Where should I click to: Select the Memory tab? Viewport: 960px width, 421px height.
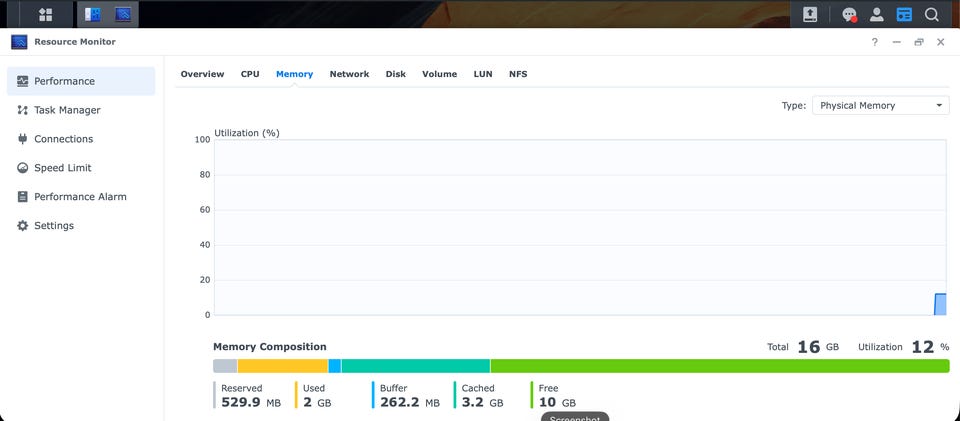pos(294,74)
